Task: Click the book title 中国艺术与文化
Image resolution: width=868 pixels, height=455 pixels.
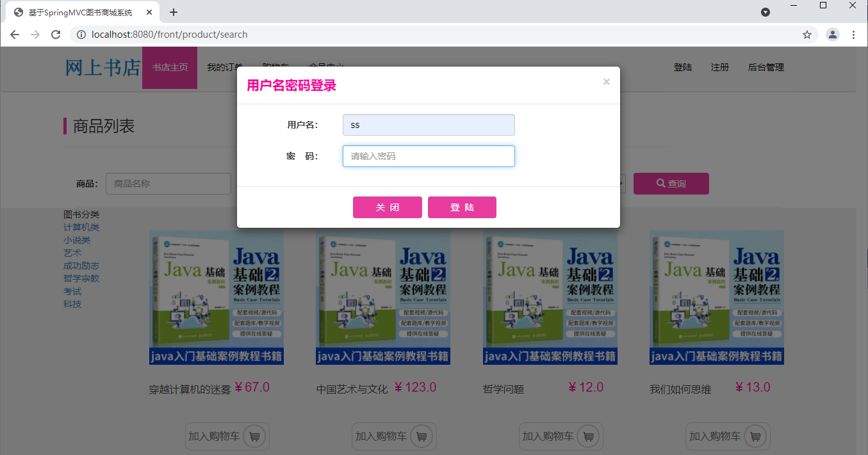Action: pyautogui.click(x=352, y=389)
